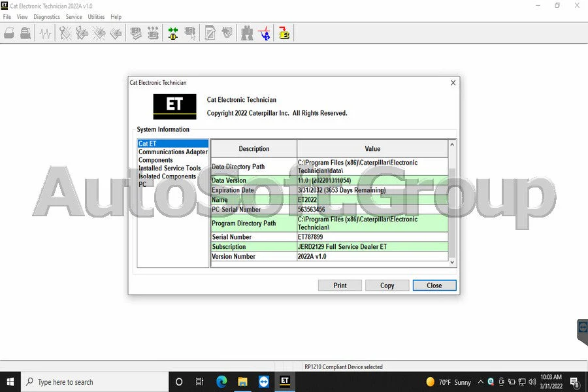
Task: Open Print Preview from the toolbar
Action: point(25,33)
